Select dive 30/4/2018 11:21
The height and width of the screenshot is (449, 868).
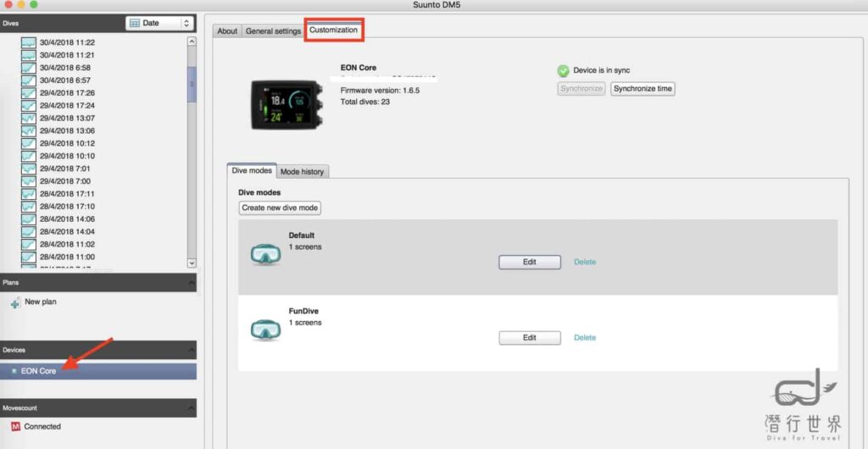coord(67,55)
